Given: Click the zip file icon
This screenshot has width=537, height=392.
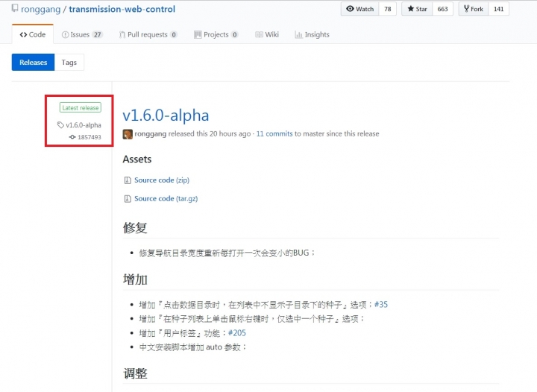Looking at the screenshot, I should [128, 180].
